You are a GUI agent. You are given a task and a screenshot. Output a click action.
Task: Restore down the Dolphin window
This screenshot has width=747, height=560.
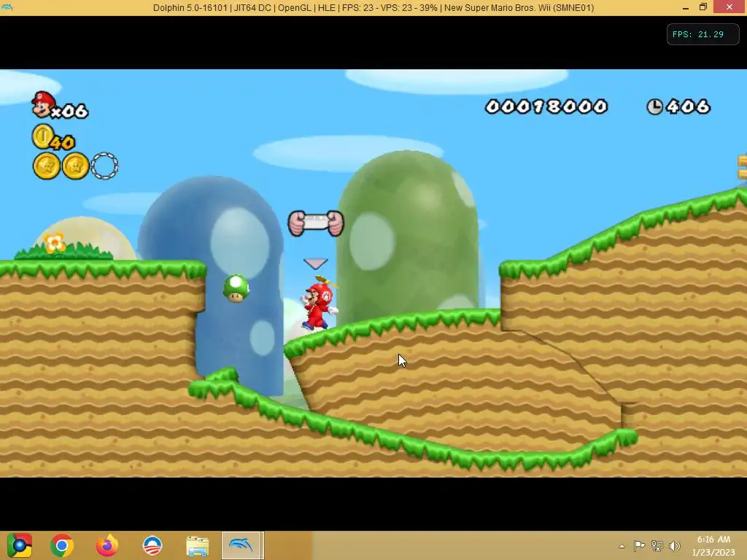[703, 7]
